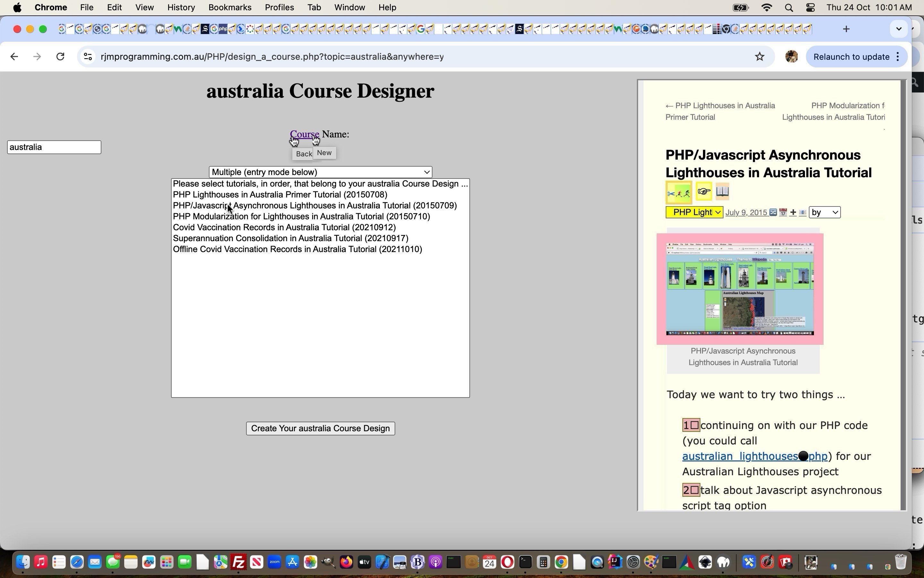Select 'PHP Lighthouses in Australia Primer Tutorial (20150708)'

point(280,195)
